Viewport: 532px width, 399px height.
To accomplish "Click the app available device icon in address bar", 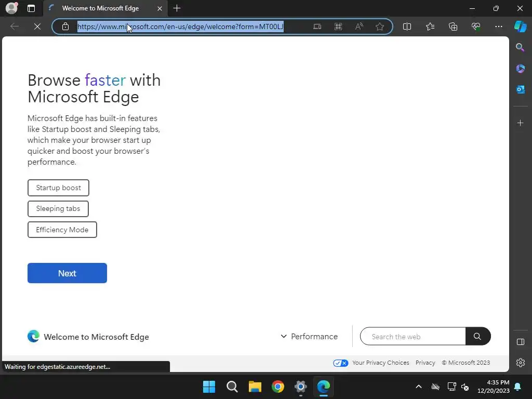I will [317, 26].
